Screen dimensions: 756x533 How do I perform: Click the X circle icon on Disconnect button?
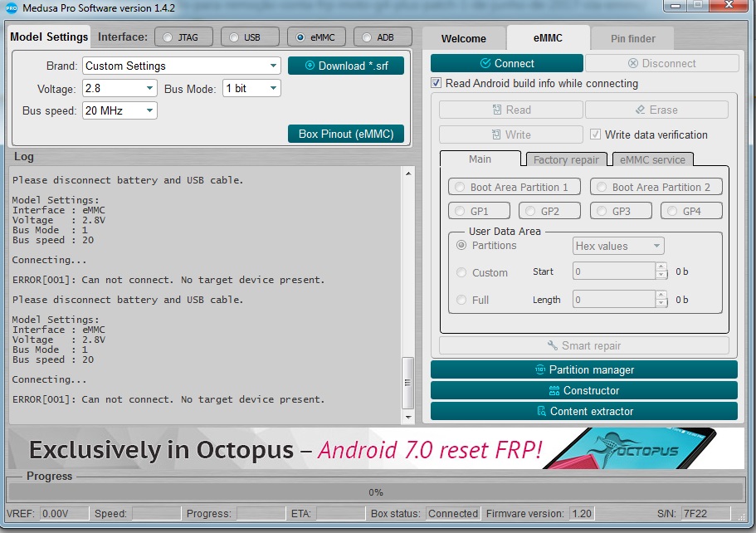coord(633,63)
